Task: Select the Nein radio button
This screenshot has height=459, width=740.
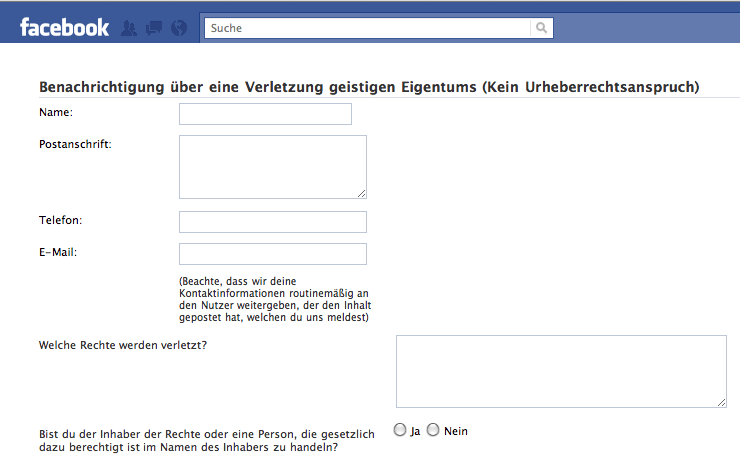Action: [x=433, y=430]
